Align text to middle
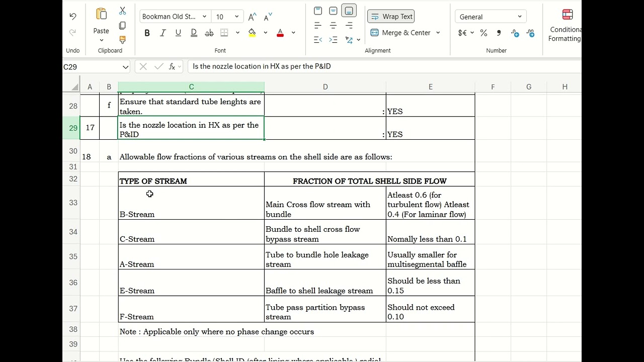Image resolution: width=644 pixels, height=362 pixels. pos(334,11)
